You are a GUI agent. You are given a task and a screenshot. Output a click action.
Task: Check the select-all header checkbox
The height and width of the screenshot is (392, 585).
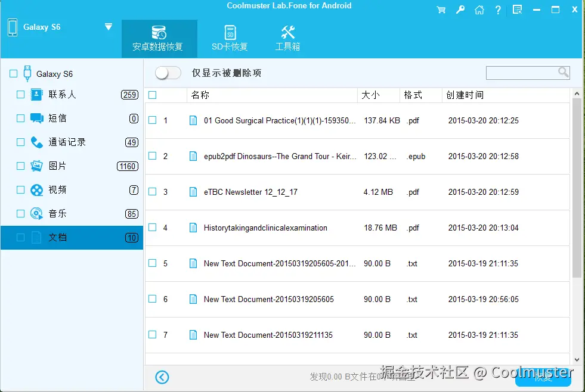pyautogui.click(x=152, y=95)
